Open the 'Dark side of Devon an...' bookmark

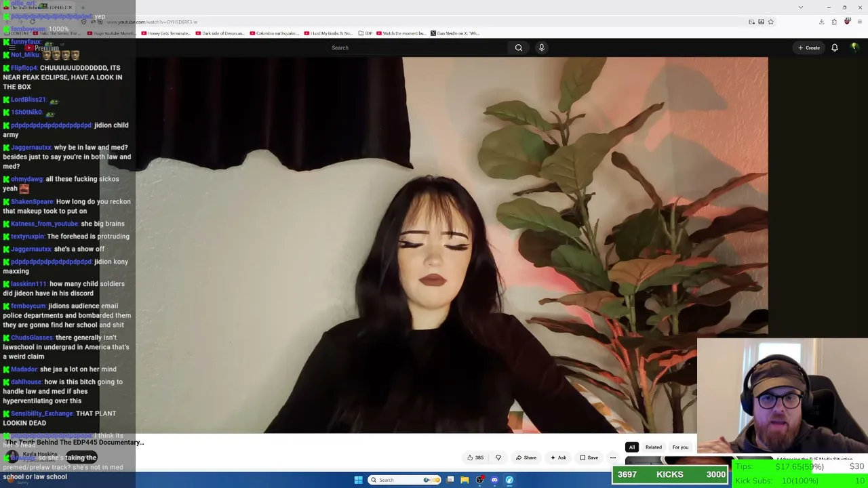[220, 33]
